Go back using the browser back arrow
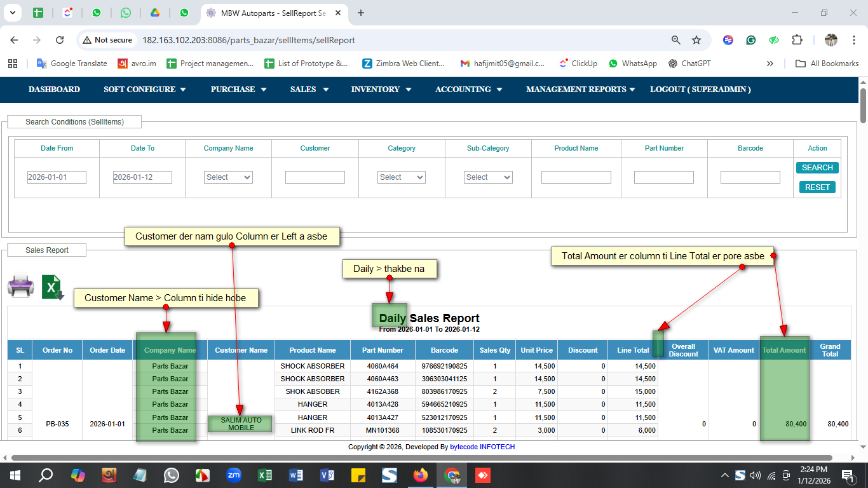 click(x=14, y=40)
